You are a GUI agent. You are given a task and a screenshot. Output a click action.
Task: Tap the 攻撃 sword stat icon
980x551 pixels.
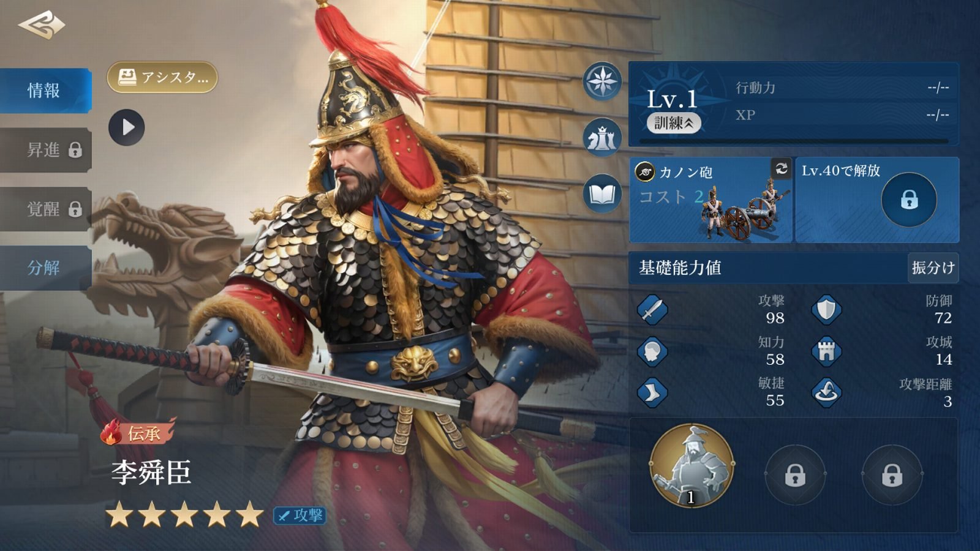(652, 310)
